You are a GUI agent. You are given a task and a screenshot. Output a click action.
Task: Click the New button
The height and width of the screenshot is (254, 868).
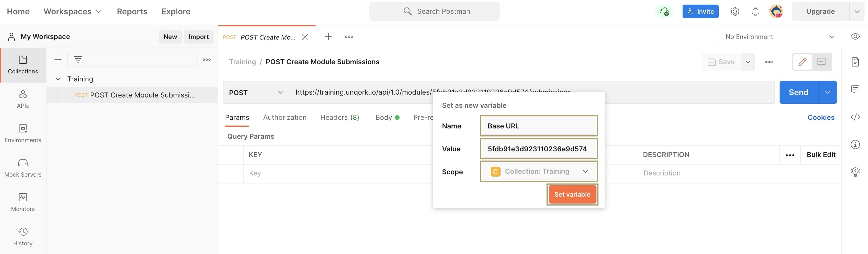click(x=170, y=37)
